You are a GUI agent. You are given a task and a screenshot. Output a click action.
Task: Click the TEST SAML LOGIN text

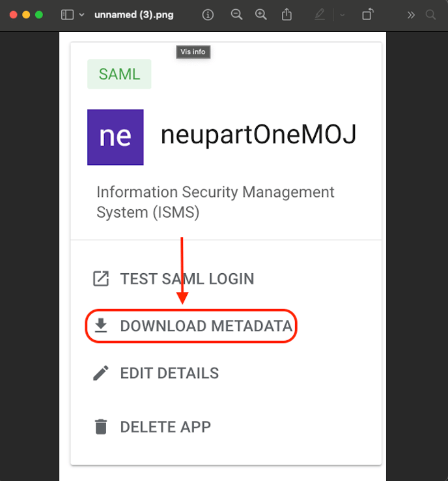click(x=187, y=279)
